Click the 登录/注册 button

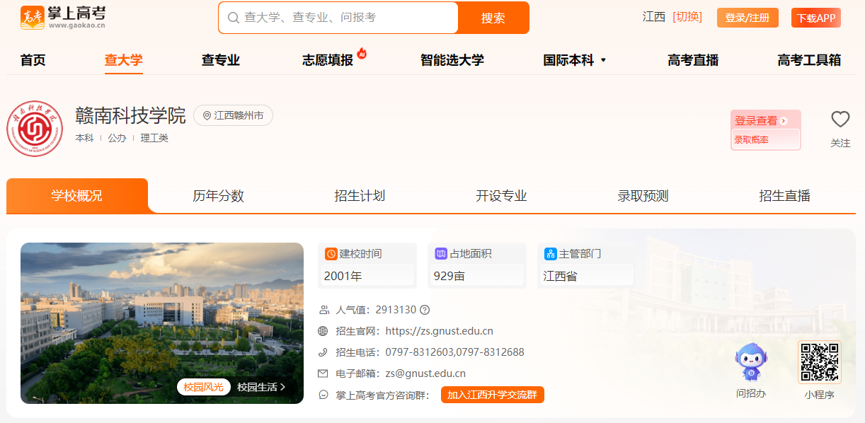coord(747,18)
